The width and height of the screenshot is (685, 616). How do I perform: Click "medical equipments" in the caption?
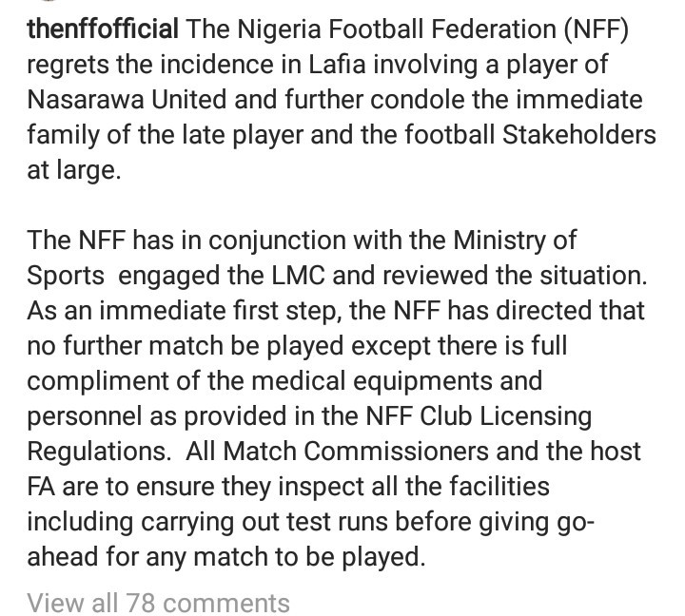pos(372,381)
